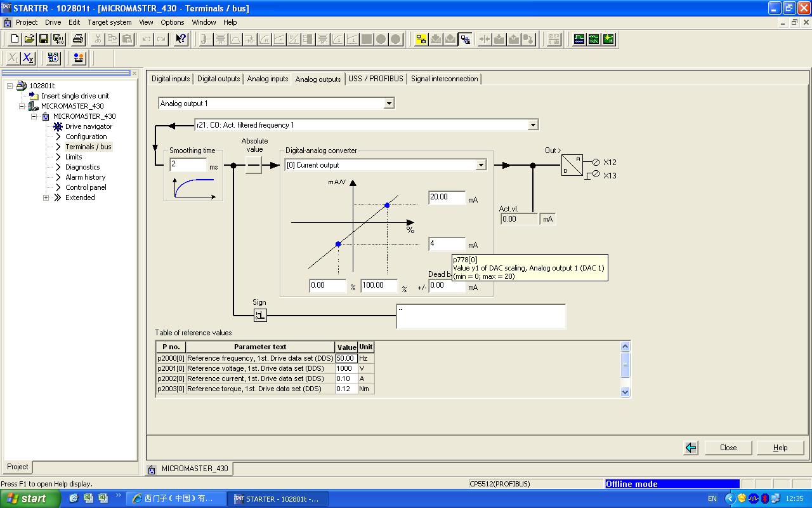Click the Save and compile toolbar icon
Viewport: 812px width, 508px height.
point(58,39)
